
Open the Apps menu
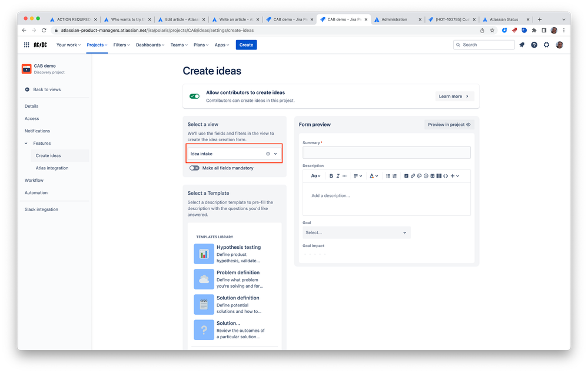222,45
